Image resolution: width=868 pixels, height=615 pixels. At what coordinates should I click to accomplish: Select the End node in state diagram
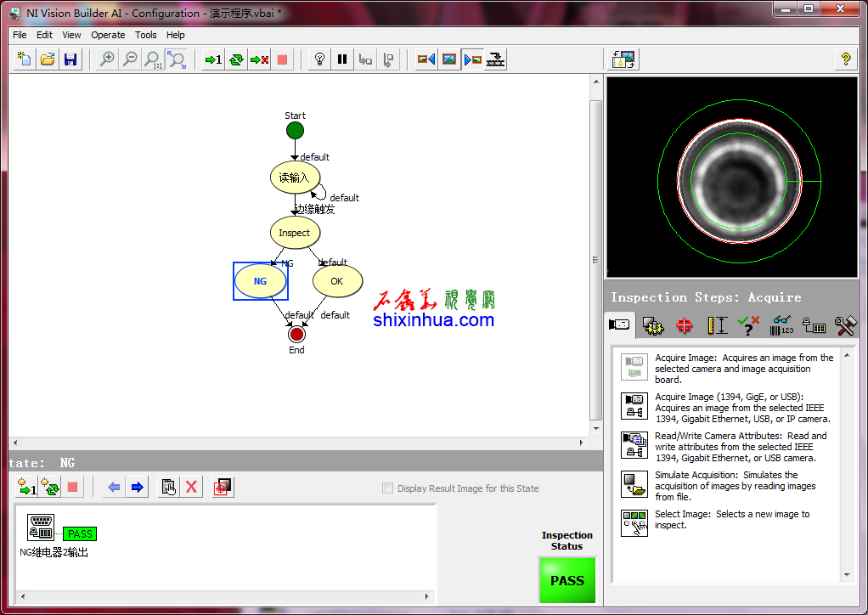(296, 335)
